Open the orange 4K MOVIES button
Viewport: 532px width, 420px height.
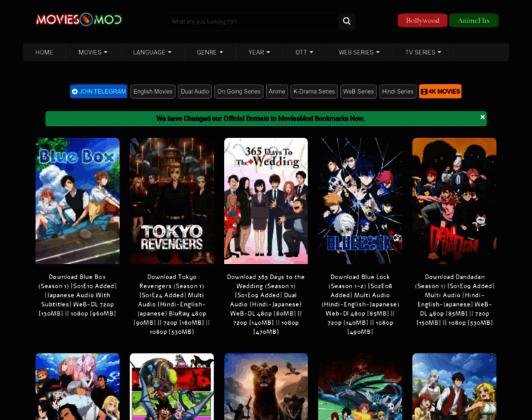[x=440, y=91]
